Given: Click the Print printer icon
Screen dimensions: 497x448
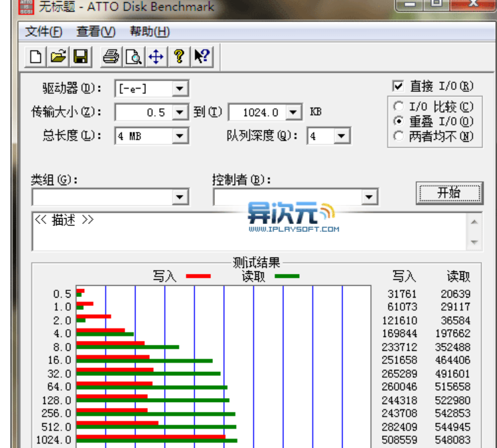Looking at the screenshot, I should (111, 57).
